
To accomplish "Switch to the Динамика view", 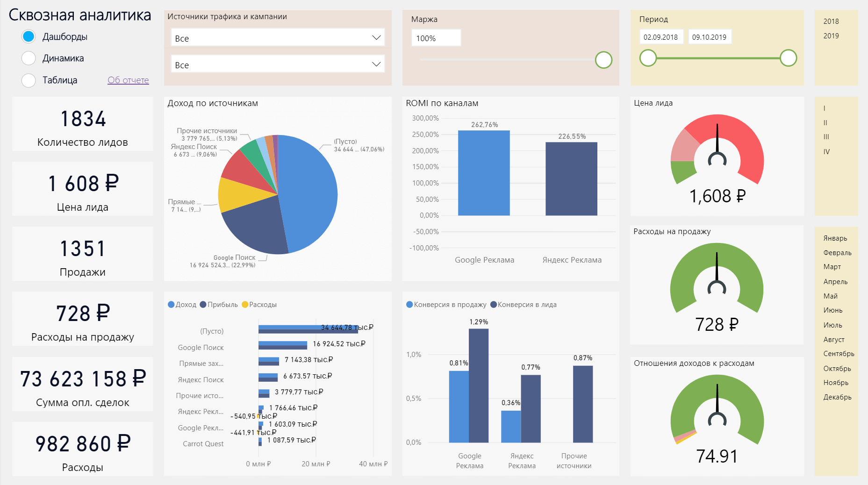I will (x=29, y=58).
